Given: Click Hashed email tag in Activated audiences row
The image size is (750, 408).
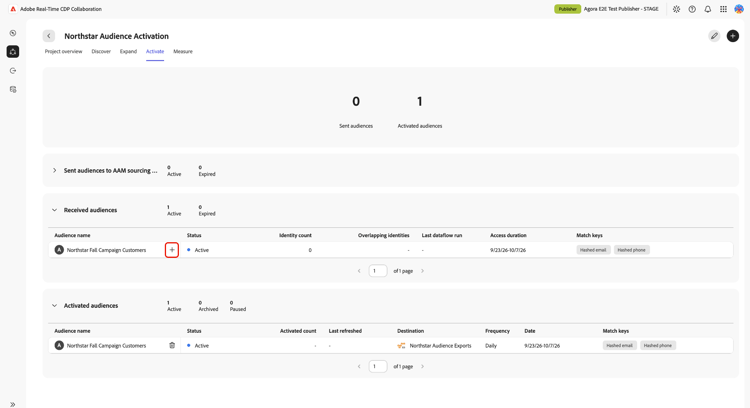Looking at the screenshot, I should pyautogui.click(x=619, y=345).
